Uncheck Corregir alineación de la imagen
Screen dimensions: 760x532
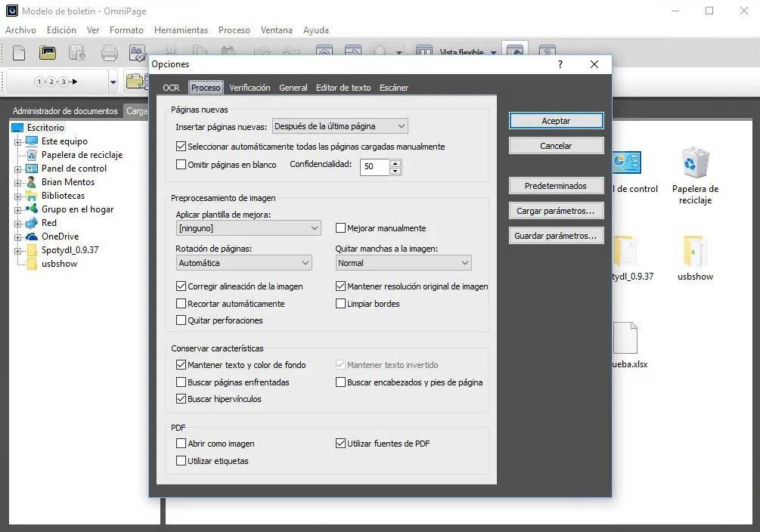[181, 286]
